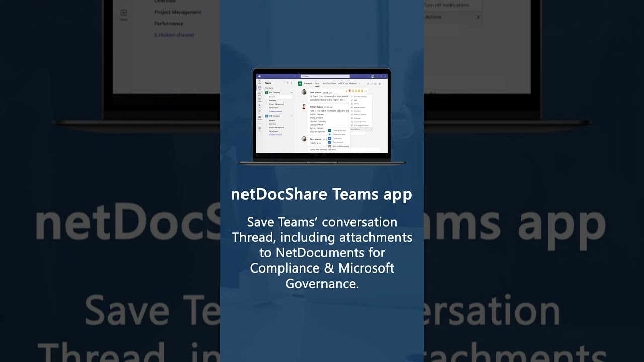Expand the More actions submenu
The image size is (644, 362).
(x=361, y=129)
